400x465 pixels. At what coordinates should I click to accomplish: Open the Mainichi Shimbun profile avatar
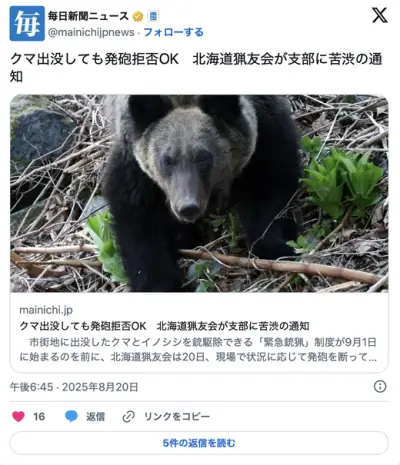click(x=27, y=23)
